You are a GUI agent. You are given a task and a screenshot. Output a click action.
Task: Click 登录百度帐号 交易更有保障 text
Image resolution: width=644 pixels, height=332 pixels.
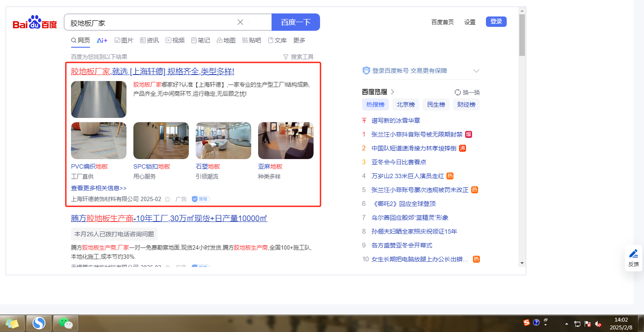tap(410, 71)
